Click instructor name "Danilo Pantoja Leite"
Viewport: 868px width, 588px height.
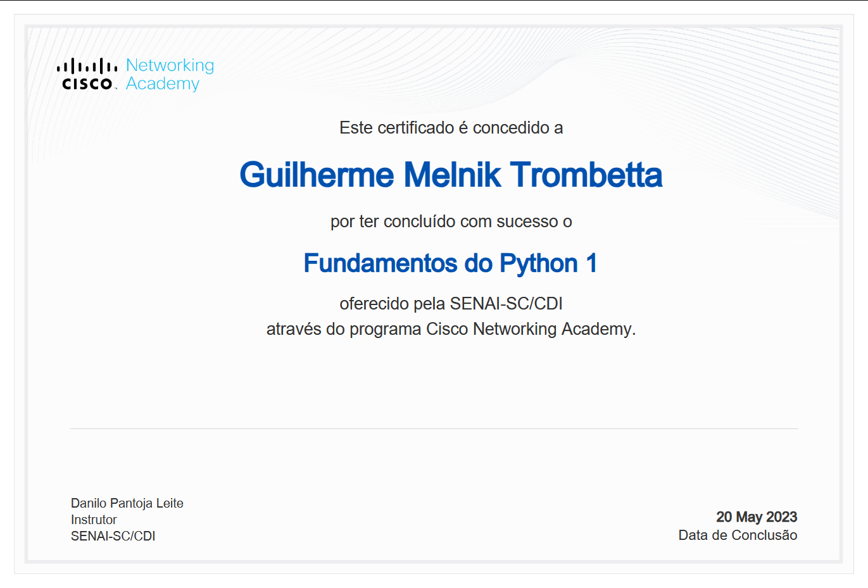coord(127,503)
